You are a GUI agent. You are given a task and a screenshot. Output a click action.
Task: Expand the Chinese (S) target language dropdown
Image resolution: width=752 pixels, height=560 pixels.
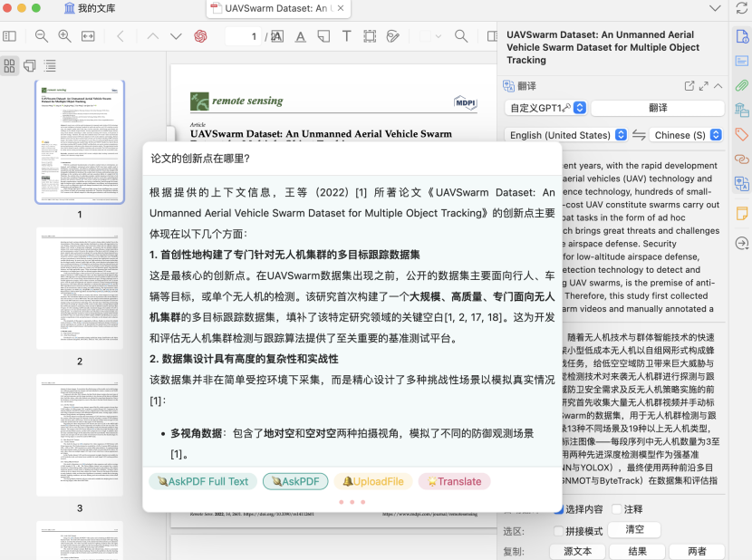pyautogui.click(x=688, y=135)
